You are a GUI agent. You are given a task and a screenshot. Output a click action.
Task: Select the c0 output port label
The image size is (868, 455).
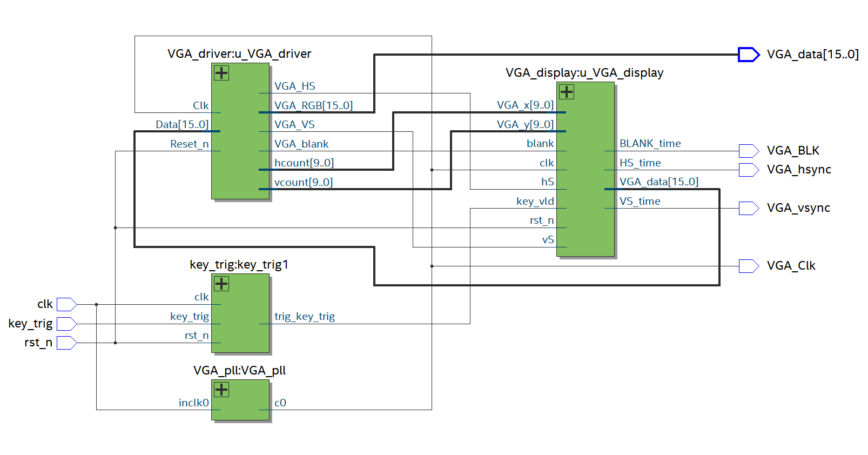pos(280,403)
